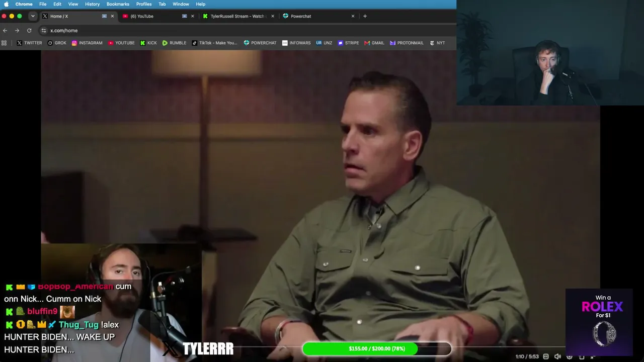
Task: Open the POWERCHAT bookmark
Action: [260, 43]
